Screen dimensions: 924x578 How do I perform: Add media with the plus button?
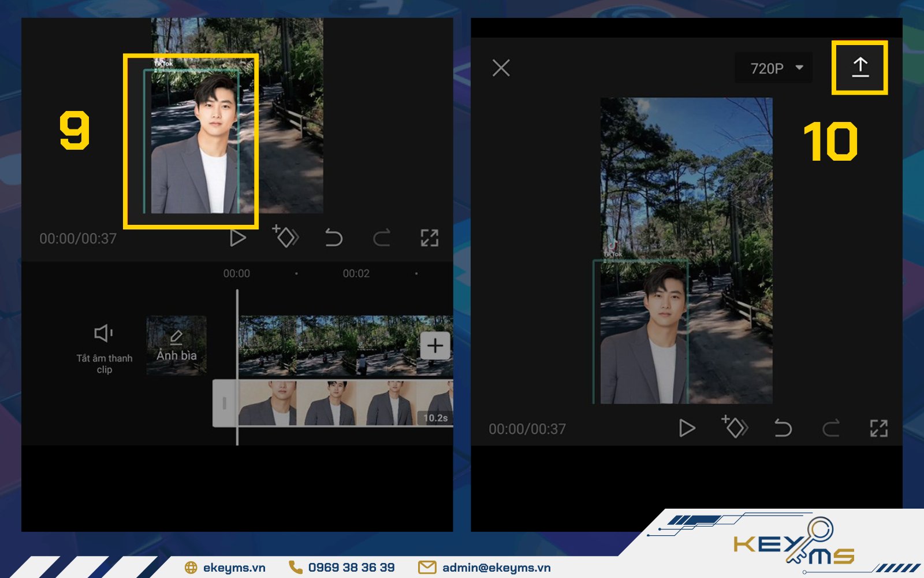[434, 346]
